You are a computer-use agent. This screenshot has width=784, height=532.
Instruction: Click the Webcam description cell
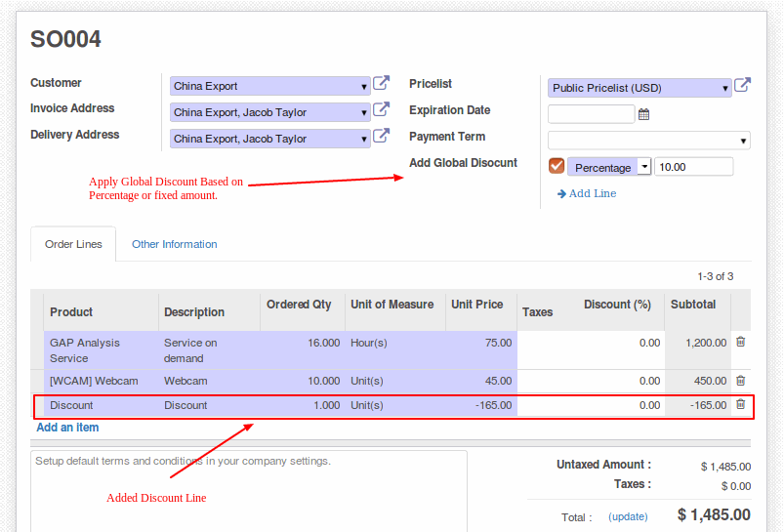click(x=210, y=381)
